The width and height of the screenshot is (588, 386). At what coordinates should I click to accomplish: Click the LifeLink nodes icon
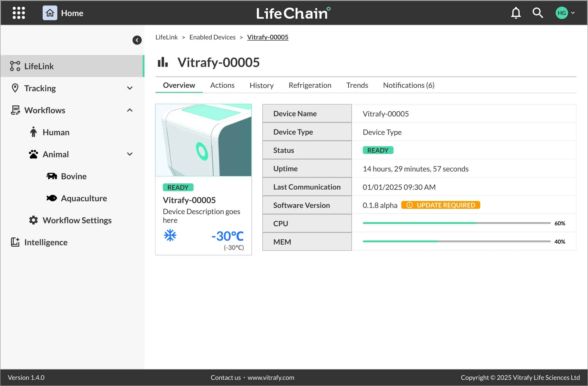click(x=15, y=66)
